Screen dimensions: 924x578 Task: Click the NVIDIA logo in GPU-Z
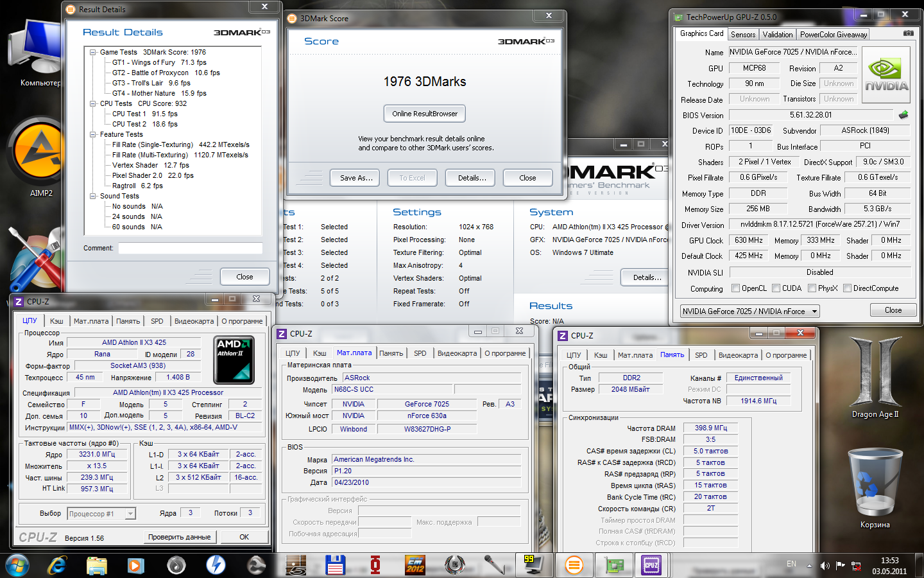pos(886,76)
